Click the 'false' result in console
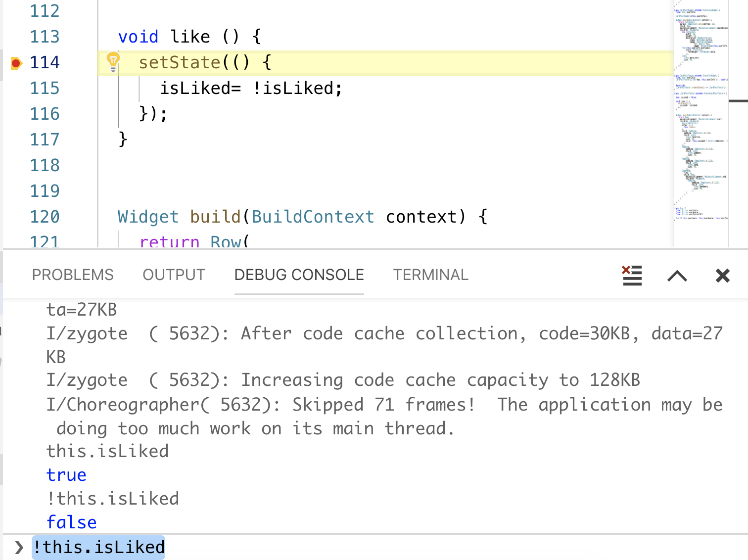This screenshot has width=748, height=560. click(x=72, y=522)
